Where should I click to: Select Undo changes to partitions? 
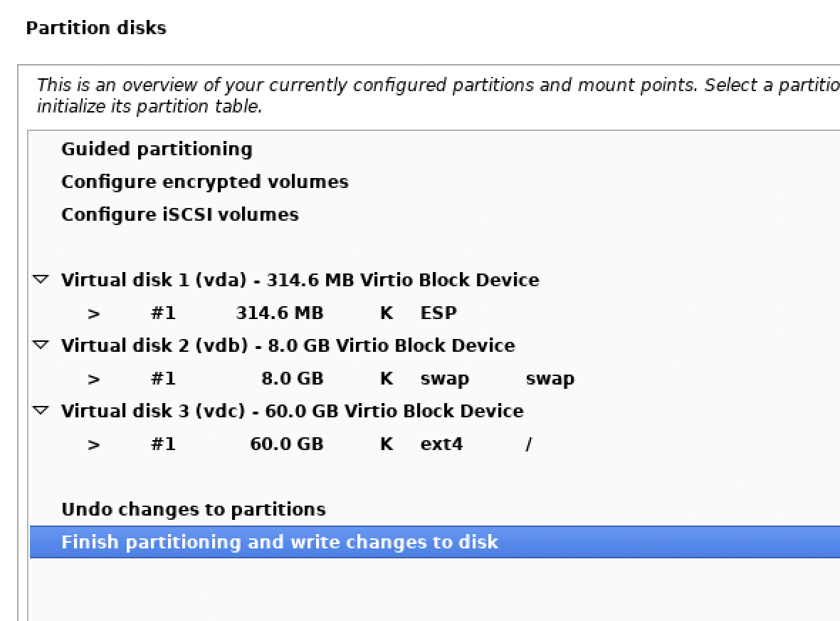coord(194,509)
